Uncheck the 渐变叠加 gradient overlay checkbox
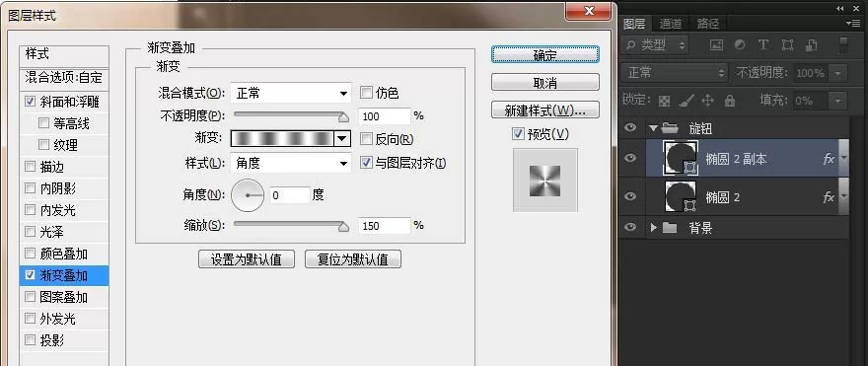 [x=30, y=275]
